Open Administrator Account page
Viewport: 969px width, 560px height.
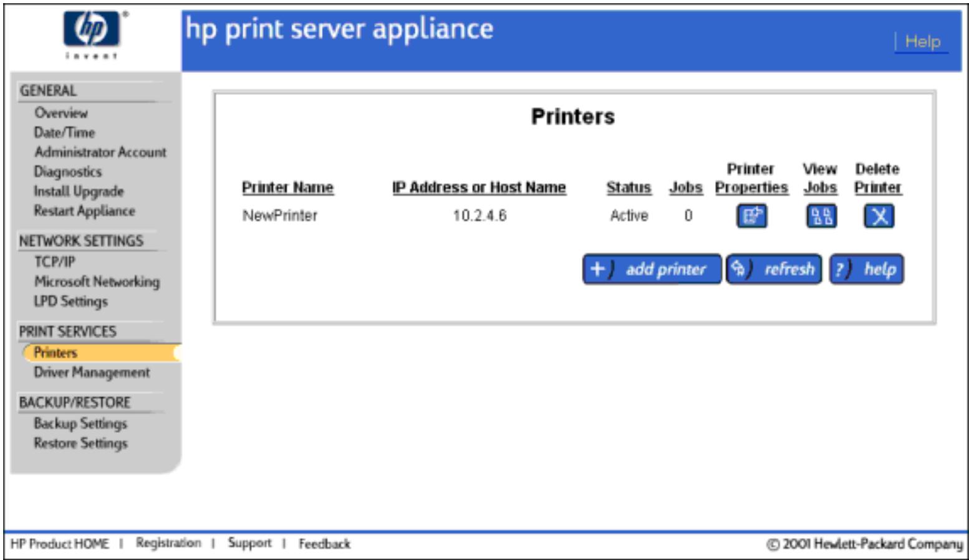(x=100, y=152)
